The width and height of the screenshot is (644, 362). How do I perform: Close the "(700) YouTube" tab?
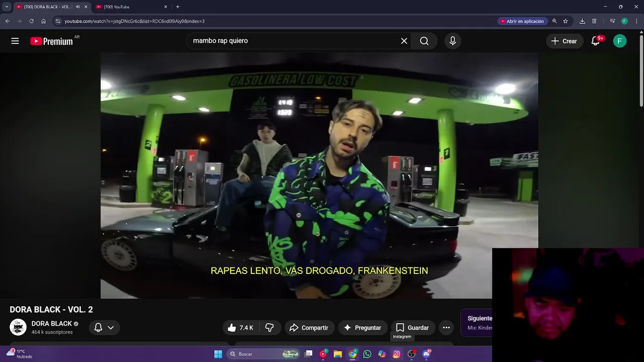point(166,7)
